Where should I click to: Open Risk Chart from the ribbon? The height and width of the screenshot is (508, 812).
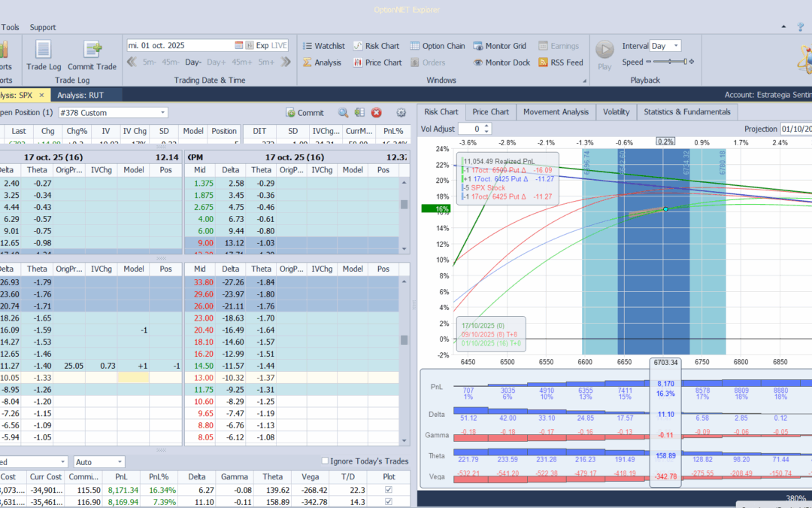(377, 46)
